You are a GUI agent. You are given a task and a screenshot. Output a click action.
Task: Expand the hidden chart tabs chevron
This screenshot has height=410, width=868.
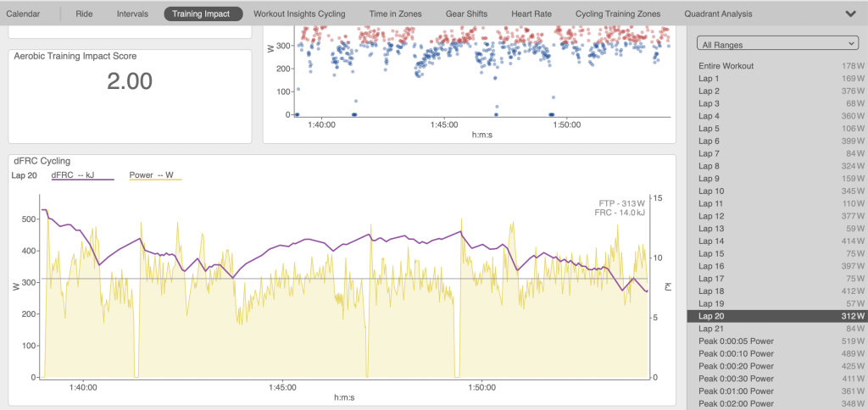[x=851, y=14]
